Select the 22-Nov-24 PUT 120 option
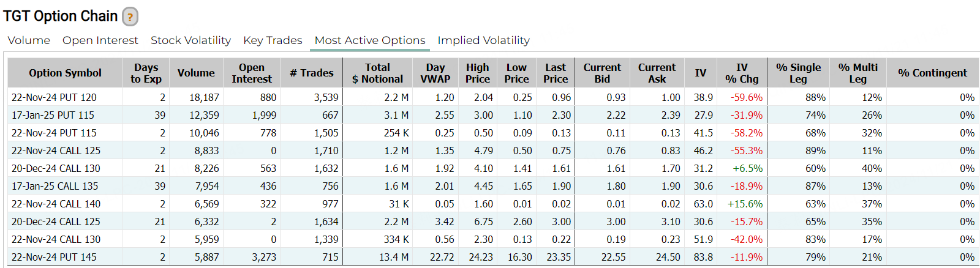Screen dimensions: 980x268 [x=54, y=97]
